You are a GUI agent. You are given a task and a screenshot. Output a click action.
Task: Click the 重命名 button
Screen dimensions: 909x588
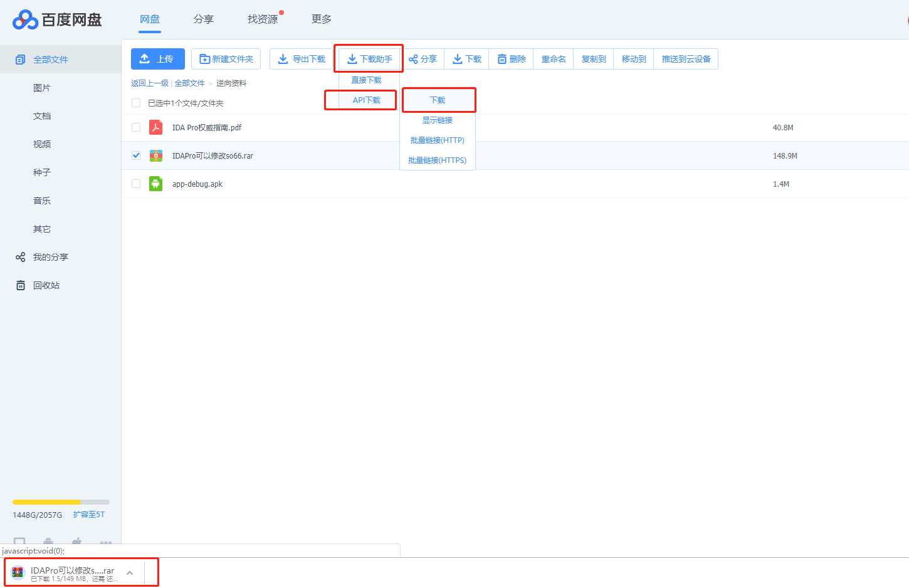click(x=554, y=59)
